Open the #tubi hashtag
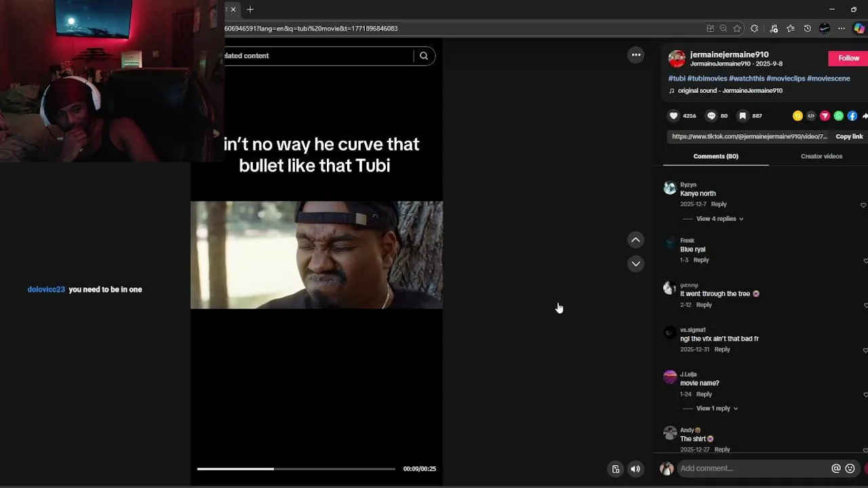 point(677,79)
